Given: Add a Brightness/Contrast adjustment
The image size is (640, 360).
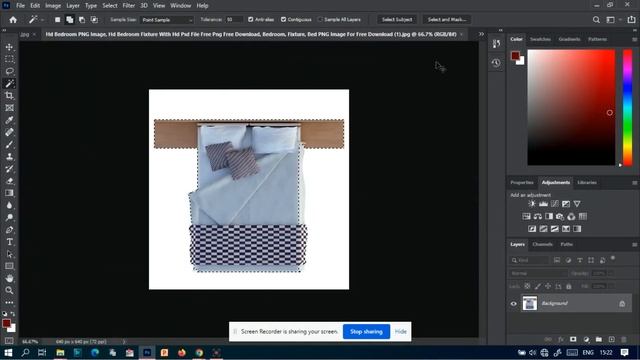Looking at the screenshot, I should [x=532, y=204].
